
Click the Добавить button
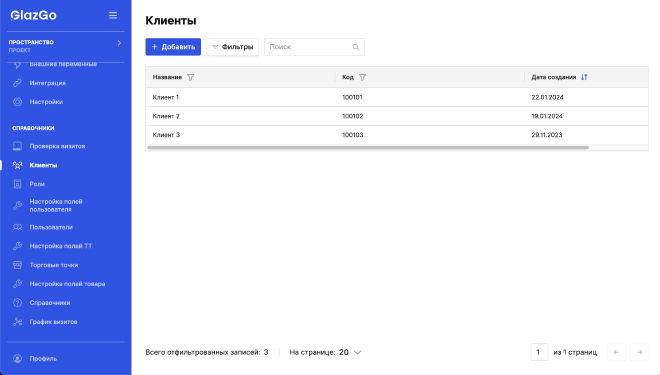click(173, 47)
